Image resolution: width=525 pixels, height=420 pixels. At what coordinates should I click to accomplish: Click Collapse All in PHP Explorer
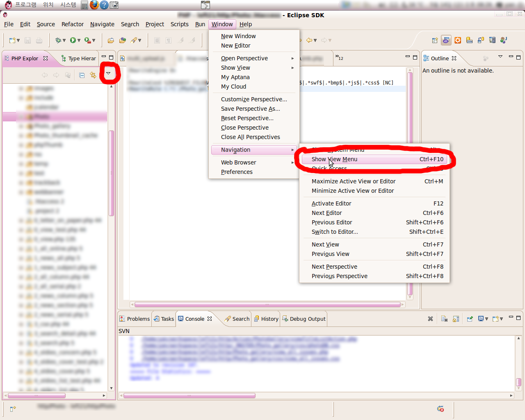tap(82, 75)
